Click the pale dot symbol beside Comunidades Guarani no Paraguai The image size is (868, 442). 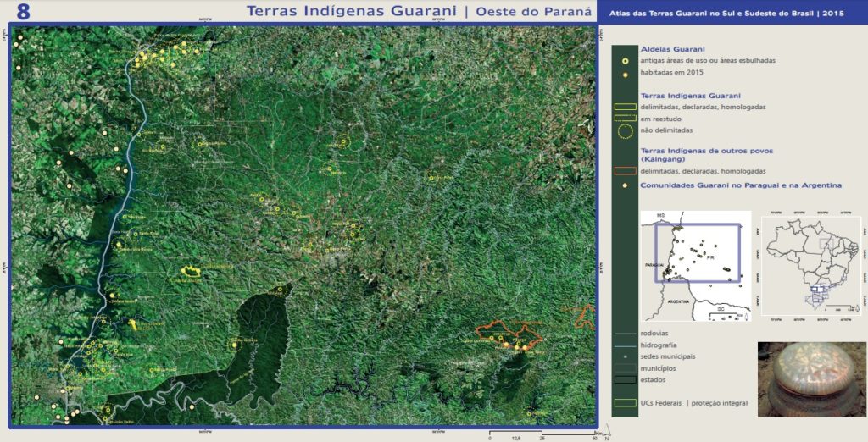point(625,185)
